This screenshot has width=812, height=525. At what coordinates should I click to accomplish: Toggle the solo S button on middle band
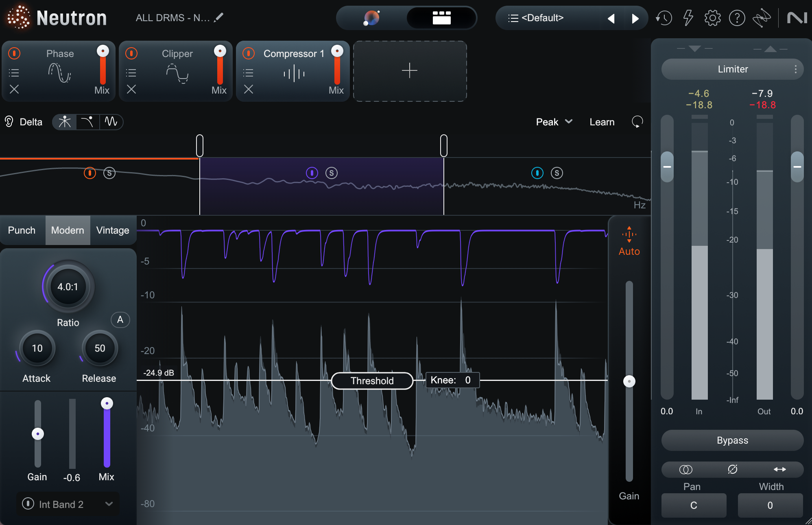(332, 172)
